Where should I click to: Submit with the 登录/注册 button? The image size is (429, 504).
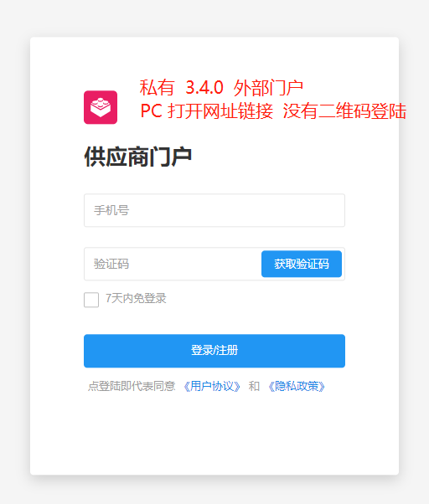pyautogui.click(x=214, y=351)
